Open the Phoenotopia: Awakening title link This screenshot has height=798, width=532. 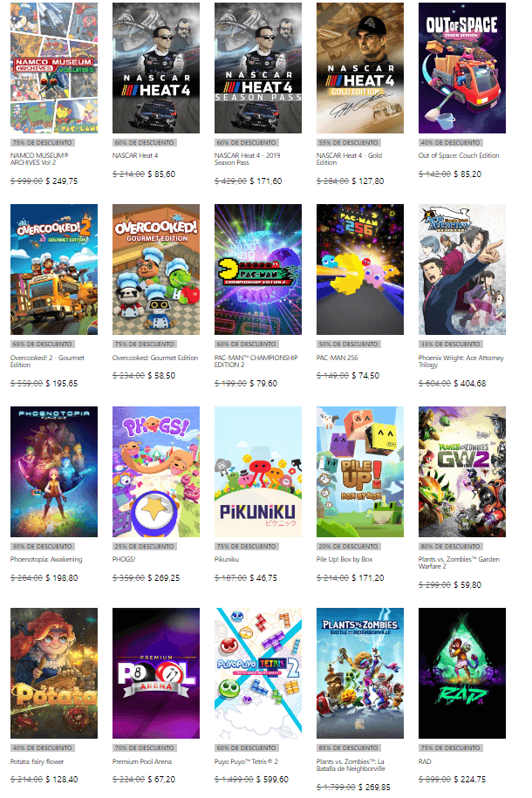tap(46, 559)
